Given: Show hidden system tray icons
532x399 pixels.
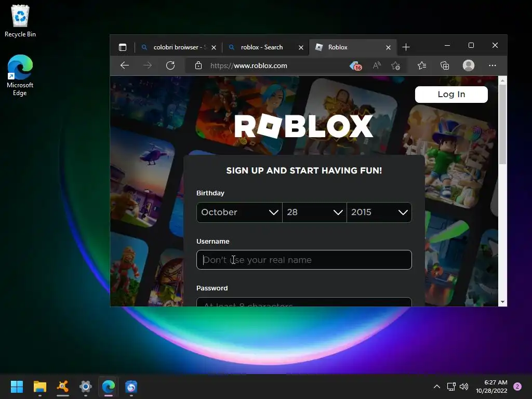Looking at the screenshot, I should 437,387.
